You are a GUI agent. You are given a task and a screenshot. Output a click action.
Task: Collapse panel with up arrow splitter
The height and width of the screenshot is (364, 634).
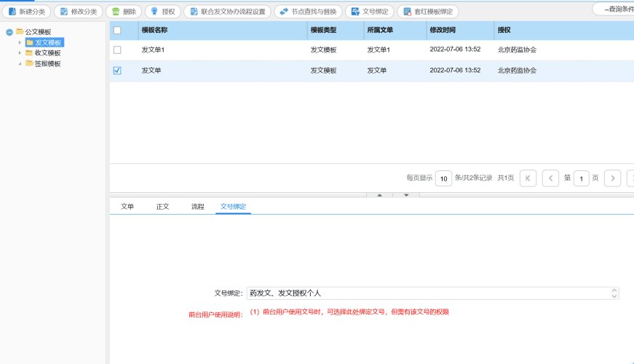coord(379,195)
